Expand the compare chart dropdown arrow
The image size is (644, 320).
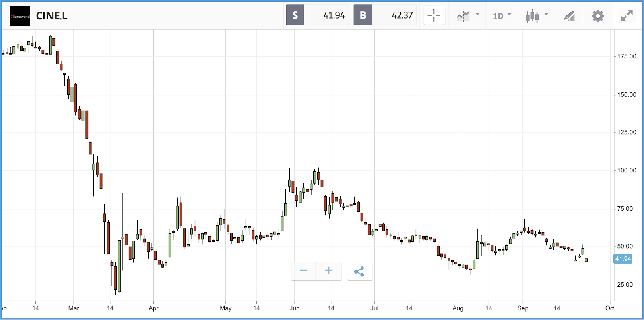[x=477, y=14]
